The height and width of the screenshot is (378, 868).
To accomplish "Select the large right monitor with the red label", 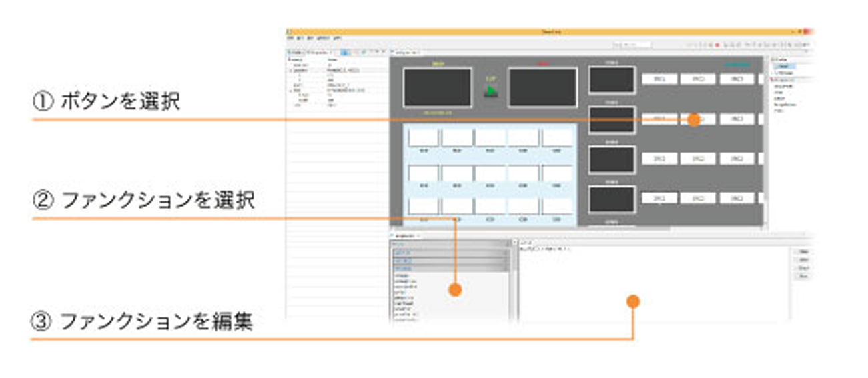I will point(542,87).
